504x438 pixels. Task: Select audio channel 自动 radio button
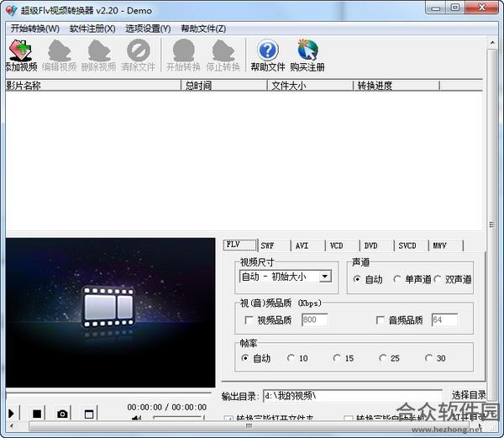(x=356, y=279)
